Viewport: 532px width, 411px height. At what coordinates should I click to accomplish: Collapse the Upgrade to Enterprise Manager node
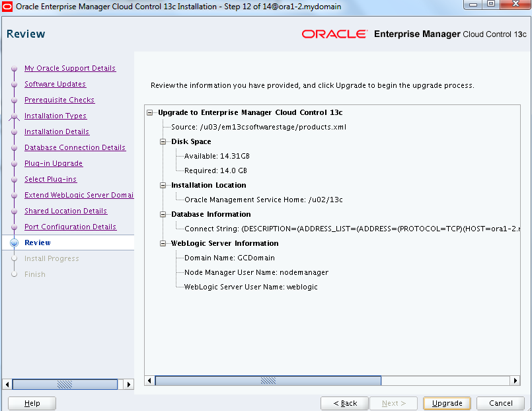[x=151, y=113]
